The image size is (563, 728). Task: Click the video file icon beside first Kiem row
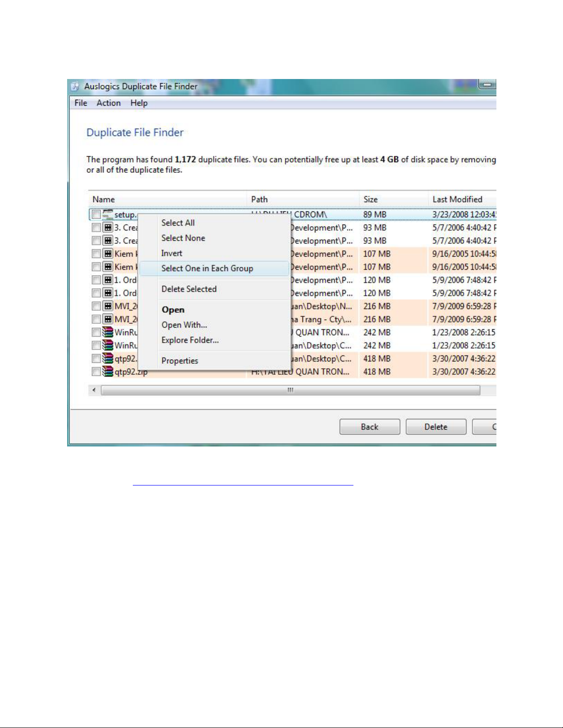click(x=108, y=254)
